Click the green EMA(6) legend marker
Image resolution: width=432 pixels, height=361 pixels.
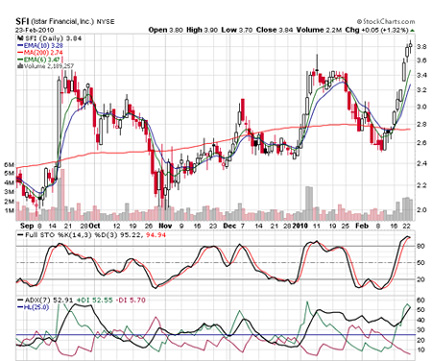pyautogui.click(x=20, y=59)
